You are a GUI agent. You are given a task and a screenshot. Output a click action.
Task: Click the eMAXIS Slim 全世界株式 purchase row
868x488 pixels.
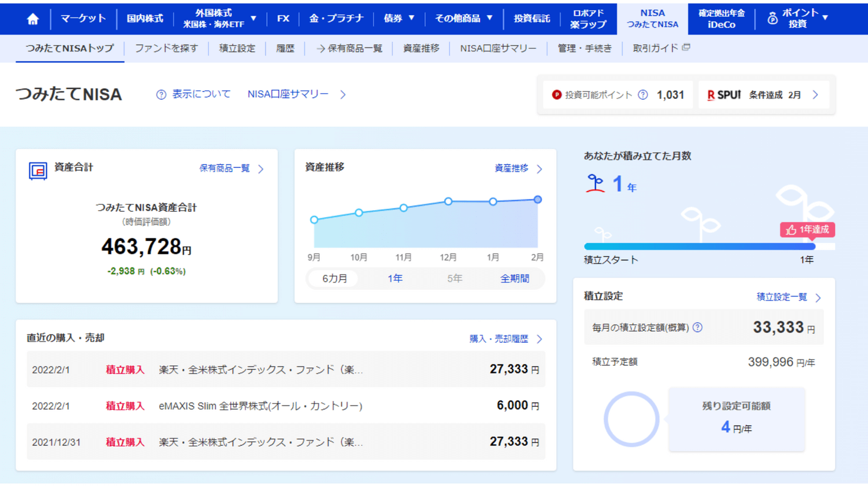tap(286, 406)
